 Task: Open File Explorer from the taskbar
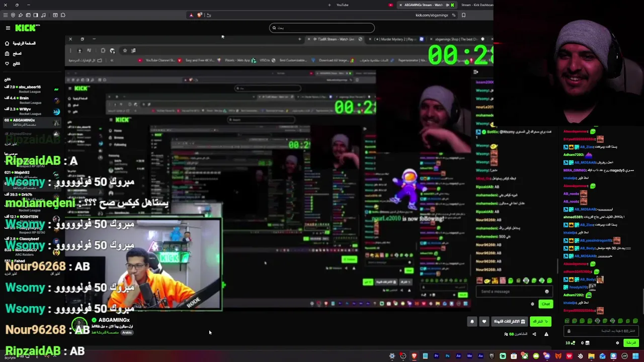[591, 356]
